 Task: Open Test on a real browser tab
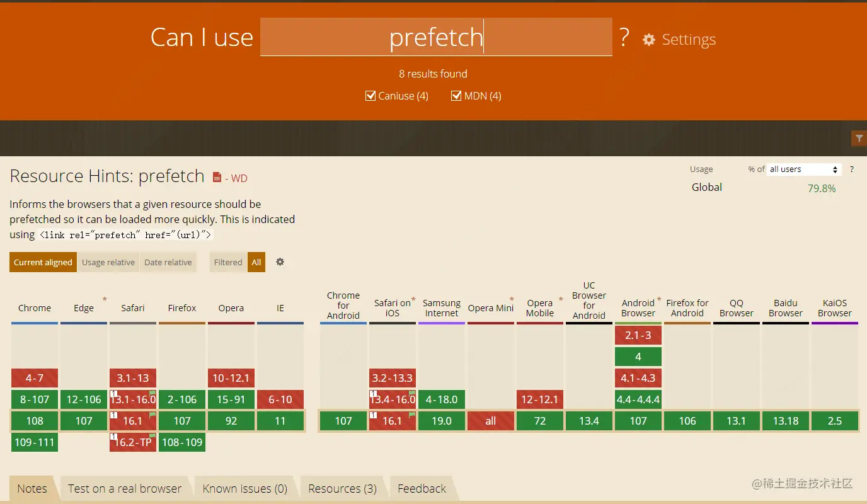[125, 489]
